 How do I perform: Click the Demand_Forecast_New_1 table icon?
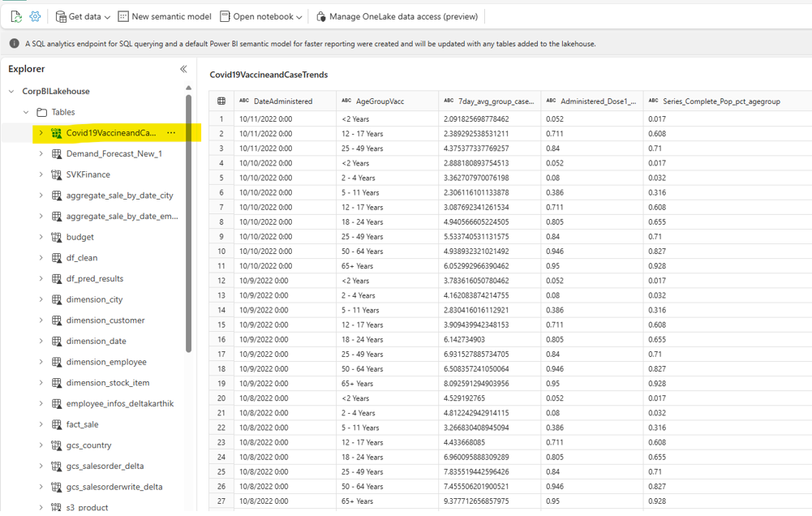click(57, 154)
